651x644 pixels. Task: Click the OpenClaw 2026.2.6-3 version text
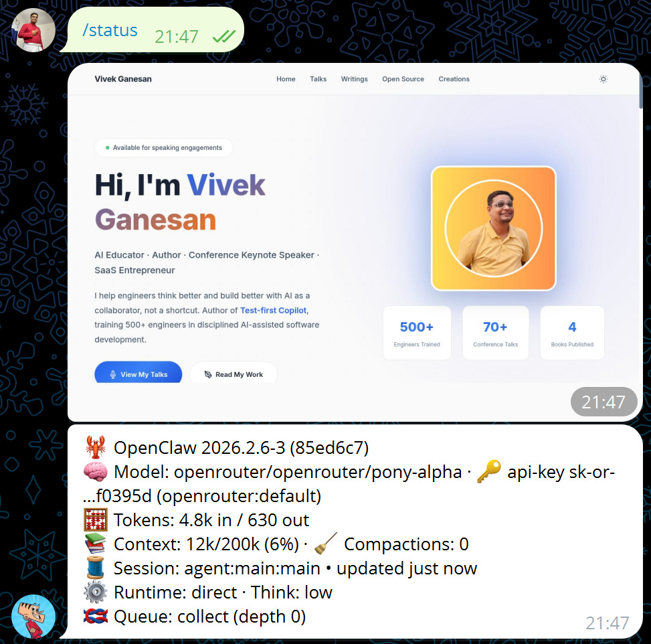[242, 448]
